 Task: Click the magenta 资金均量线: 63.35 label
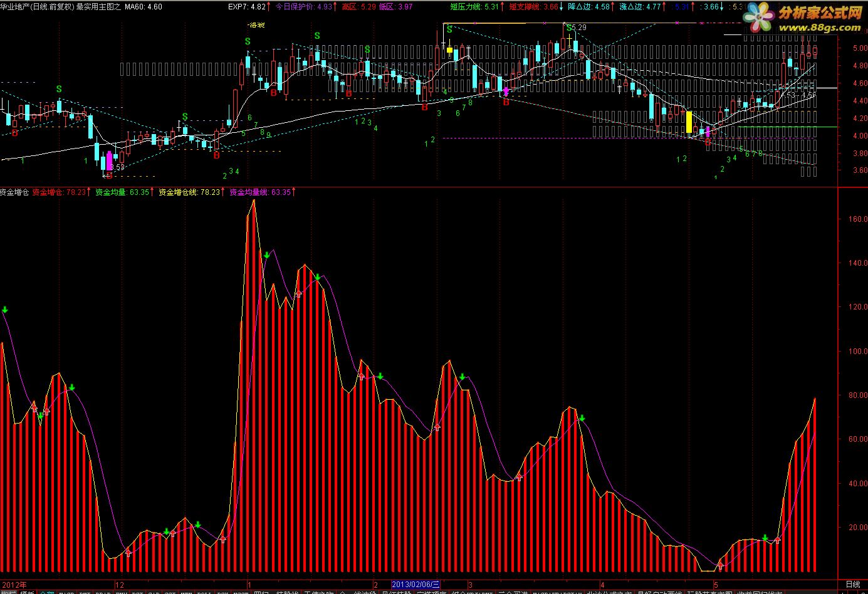point(261,192)
